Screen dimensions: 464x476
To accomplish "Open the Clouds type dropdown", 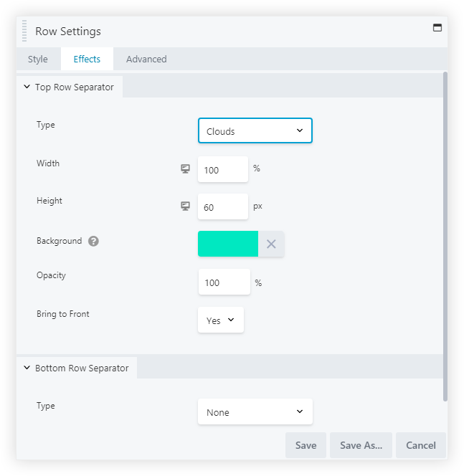I will pos(255,131).
